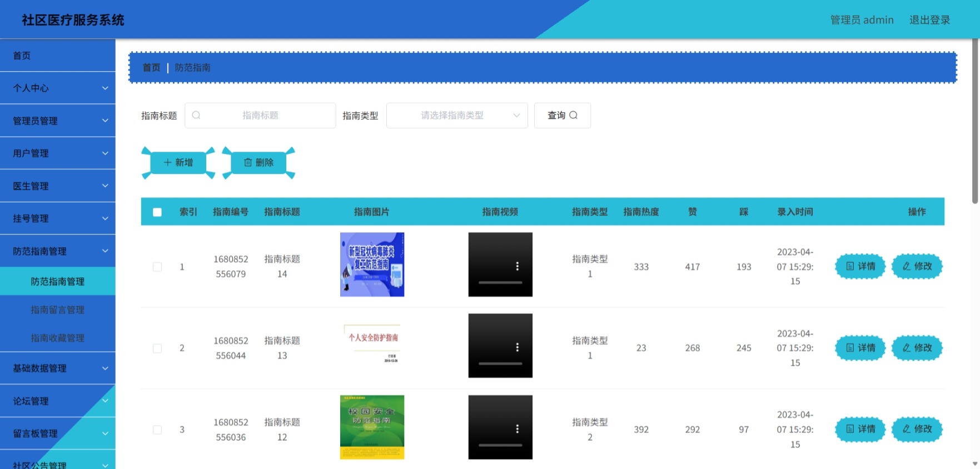Click the 社区医疗服务系统 title

tap(73, 20)
